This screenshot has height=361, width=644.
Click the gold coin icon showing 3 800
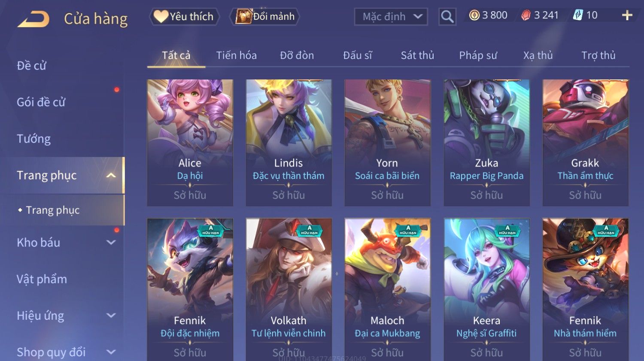(474, 15)
